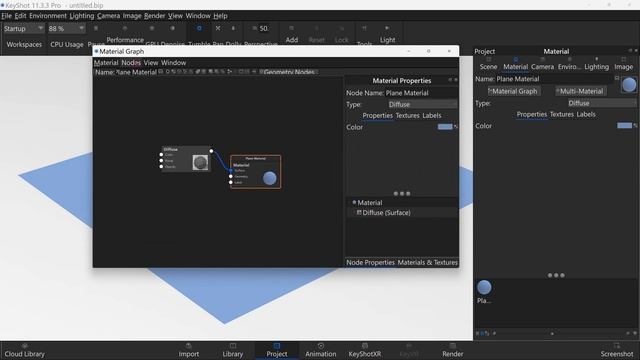This screenshot has height=360, width=640.
Task: Click the Import icon in bottom bar
Action: point(189,346)
